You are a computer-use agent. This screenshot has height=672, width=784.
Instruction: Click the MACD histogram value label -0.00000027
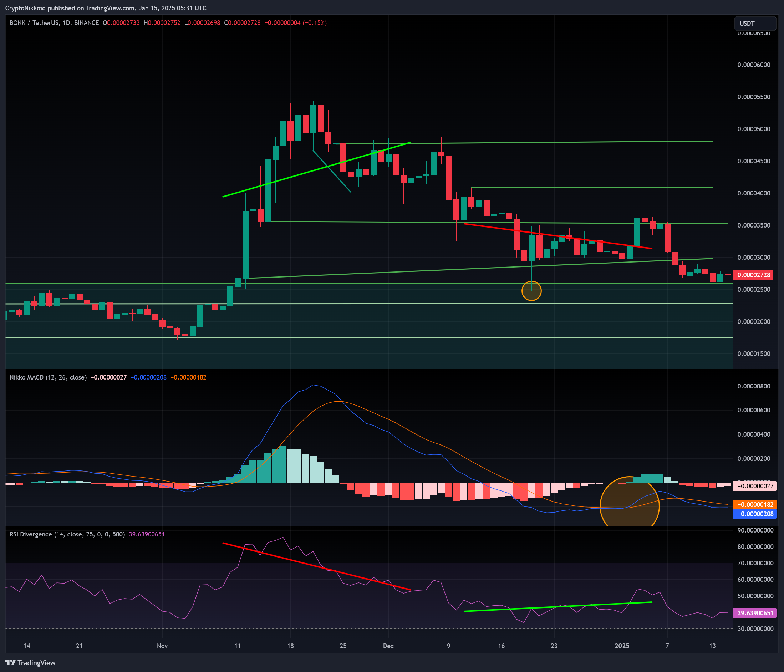pos(755,486)
